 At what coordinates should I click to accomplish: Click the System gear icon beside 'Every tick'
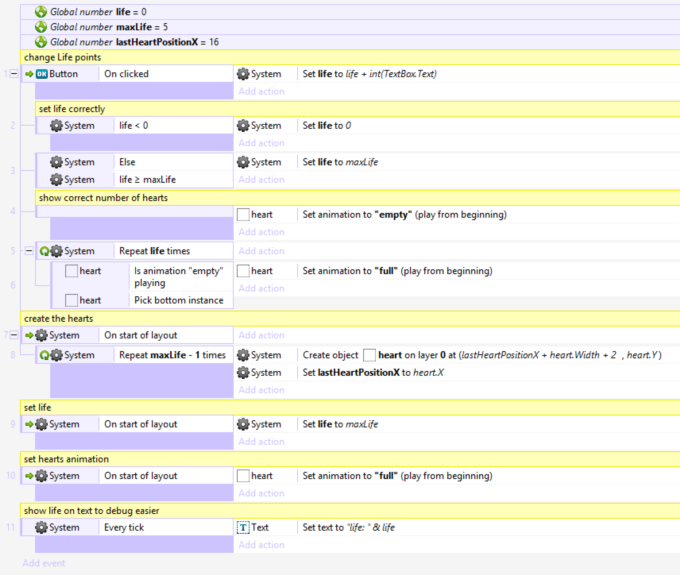coord(42,527)
